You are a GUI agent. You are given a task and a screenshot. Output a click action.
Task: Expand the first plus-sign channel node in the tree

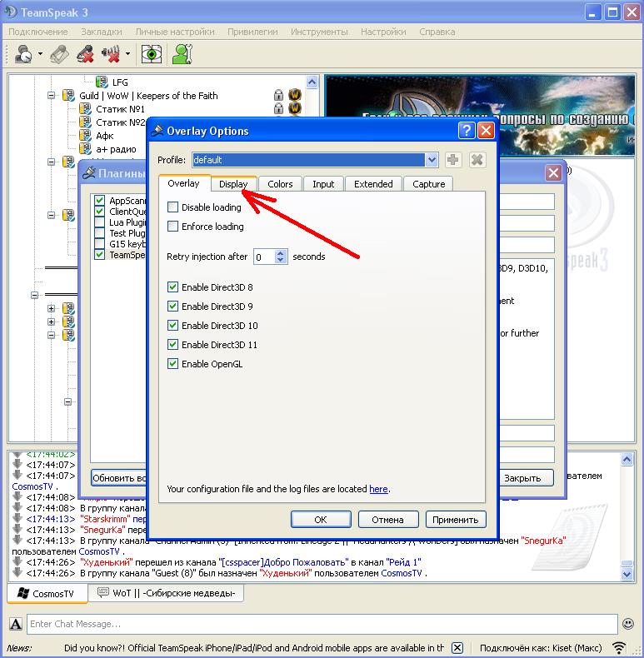(51, 308)
